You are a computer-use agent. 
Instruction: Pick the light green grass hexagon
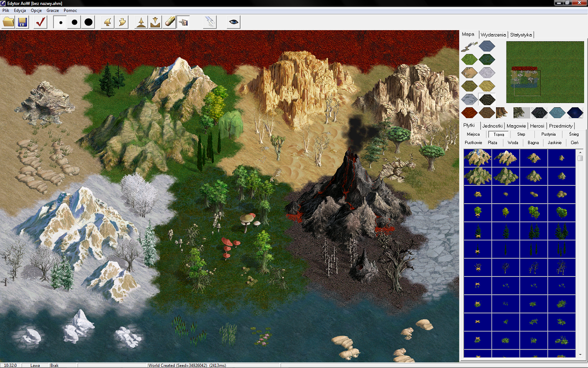pyautogui.click(x=469, y=59)
